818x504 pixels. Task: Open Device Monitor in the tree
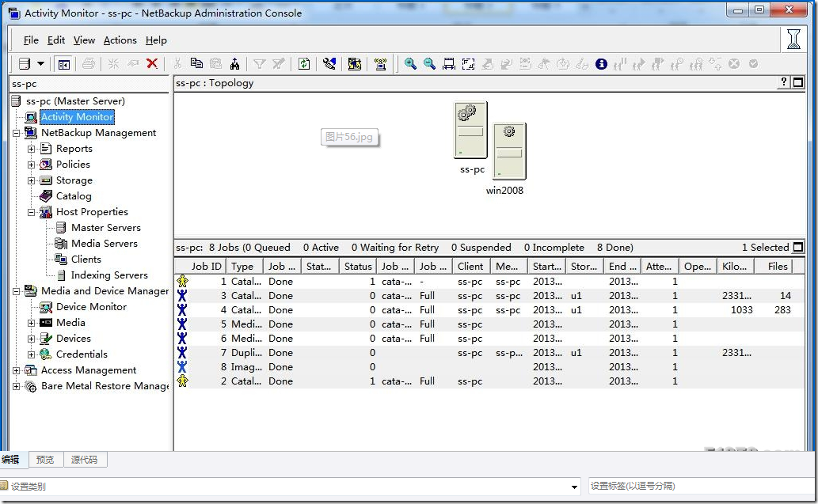pyautogui.click(x=91, y=307)
